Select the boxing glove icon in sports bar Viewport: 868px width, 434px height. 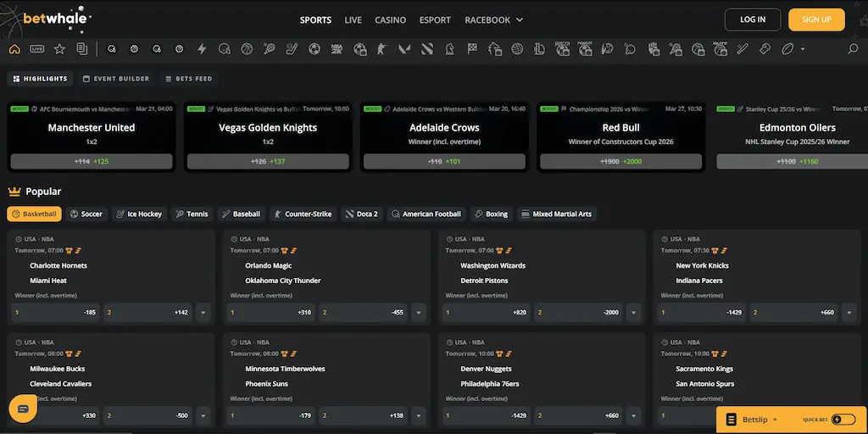(x=765, y=48)
